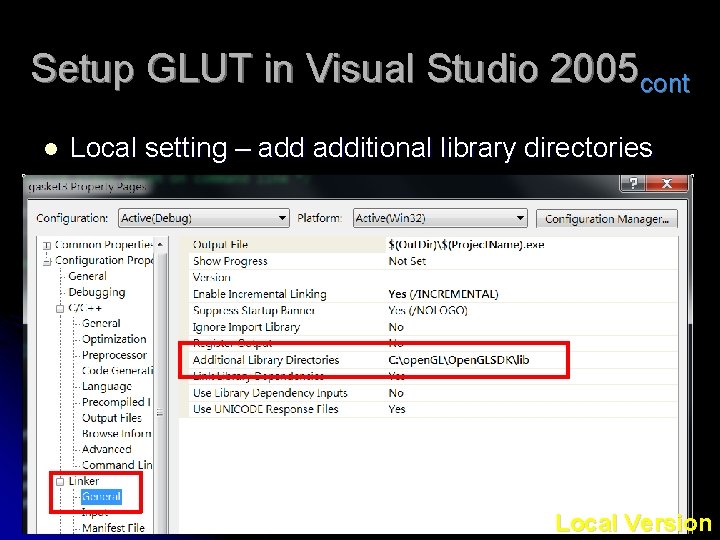This screenshot has height=540, width=720.
Task: Open the Platform dropdown showing Active(Win32)
Action: [439, 218]
